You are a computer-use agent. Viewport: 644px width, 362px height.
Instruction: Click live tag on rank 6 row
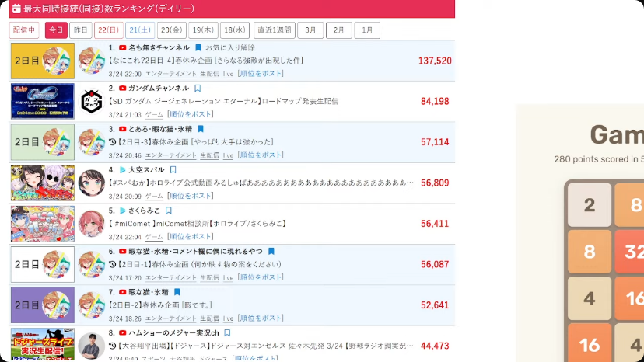[x=229, y=278]
